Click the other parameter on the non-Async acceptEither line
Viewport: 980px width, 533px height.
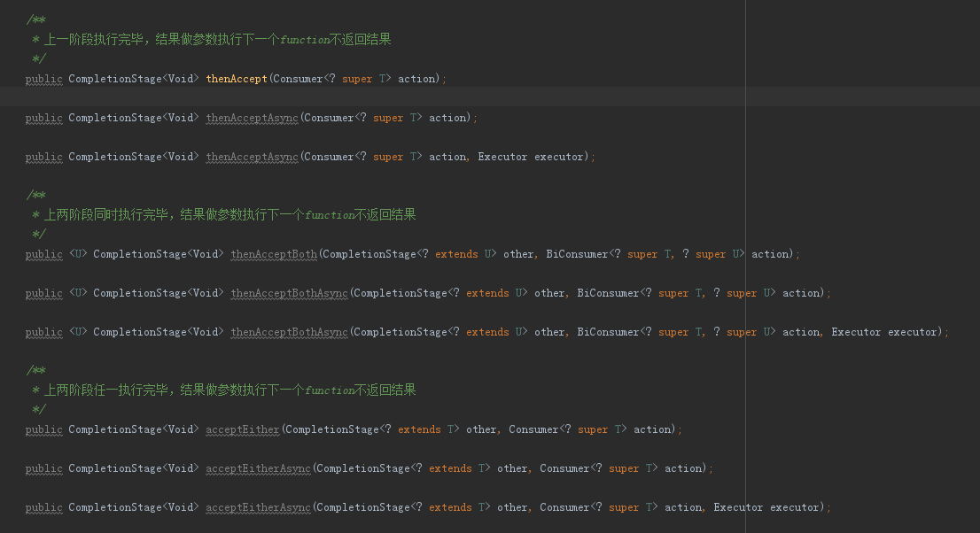pos(482,430)
